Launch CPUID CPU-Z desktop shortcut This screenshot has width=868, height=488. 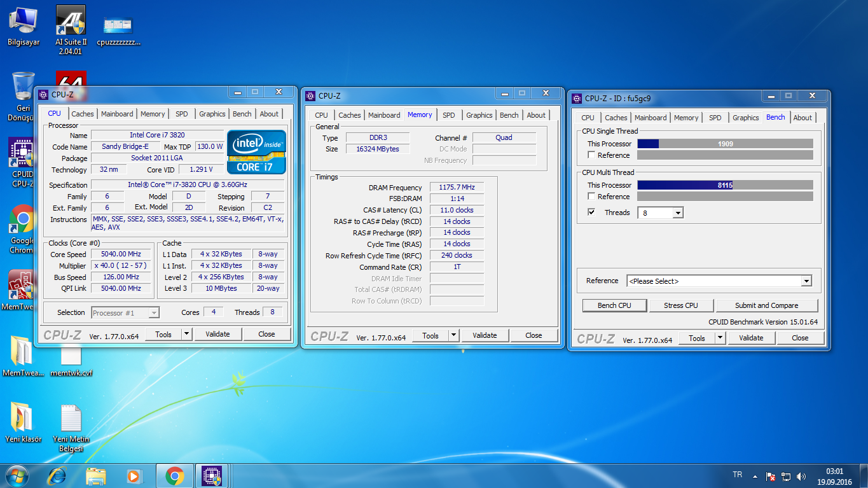[23, 162]
